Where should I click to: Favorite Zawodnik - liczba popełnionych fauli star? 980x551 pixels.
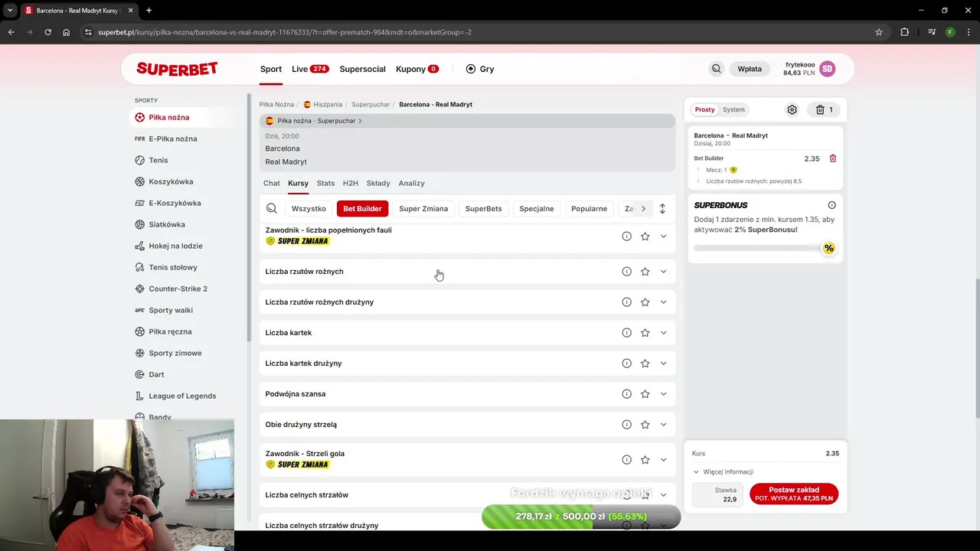645,236
